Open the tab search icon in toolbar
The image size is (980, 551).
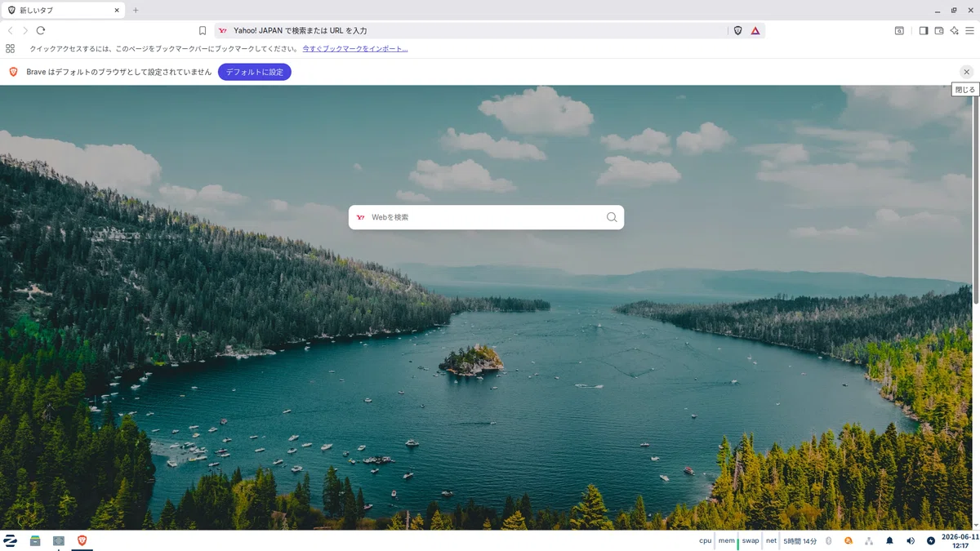(x=899, y=30)
